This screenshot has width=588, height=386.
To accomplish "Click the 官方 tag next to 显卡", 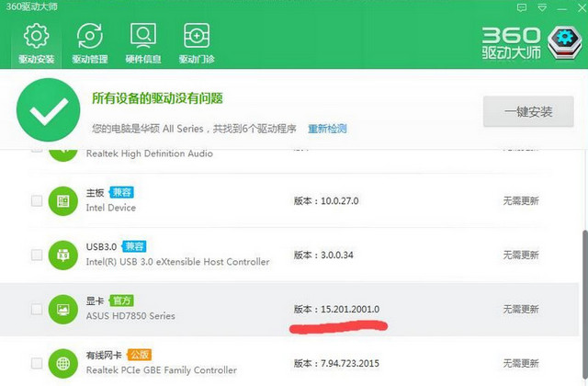I will point(121,301).
